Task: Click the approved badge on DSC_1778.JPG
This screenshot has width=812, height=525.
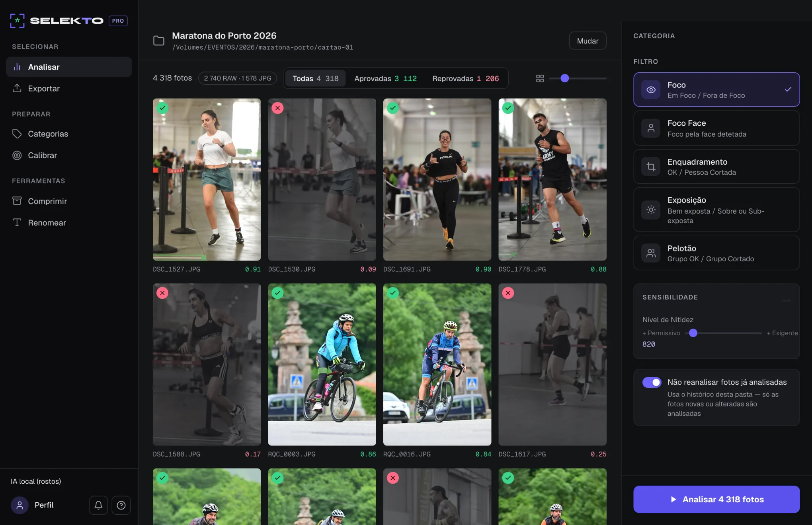Action: [508, 108]
